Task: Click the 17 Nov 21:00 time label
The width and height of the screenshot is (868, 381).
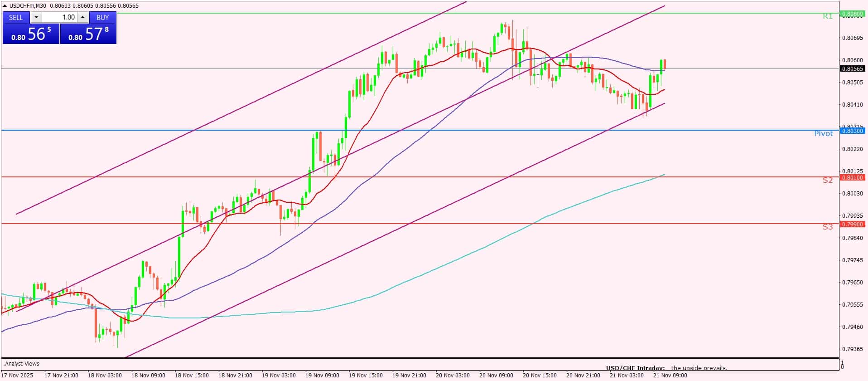Action: [61, 376]
